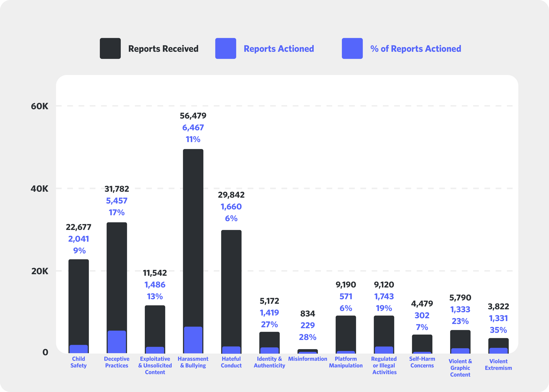The width and height of the screenshot is (549, 392).
Task: Click the Hateful Conduct category label
Action: [231, 362]
